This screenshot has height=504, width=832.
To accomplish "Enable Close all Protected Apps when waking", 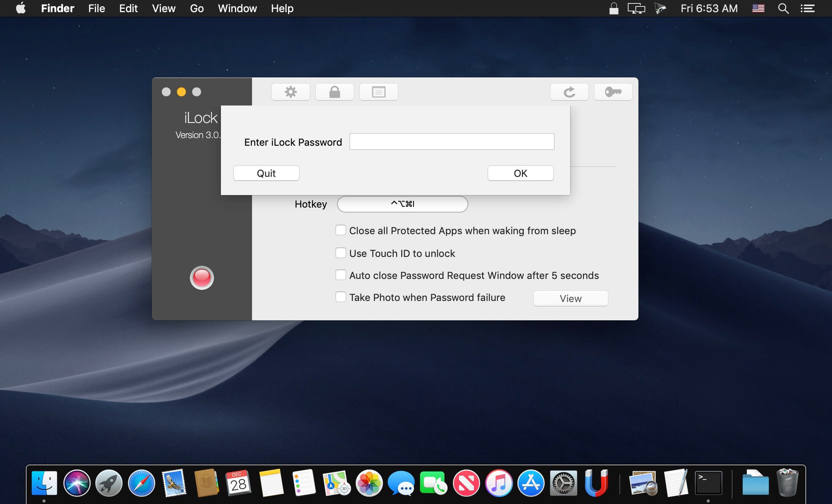I will [x=340, y=230].
